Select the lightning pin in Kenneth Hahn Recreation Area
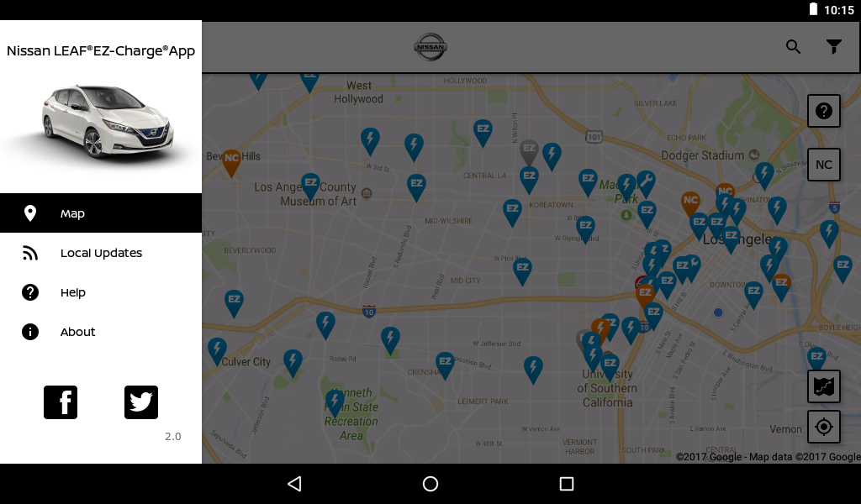 pos(335,403)
